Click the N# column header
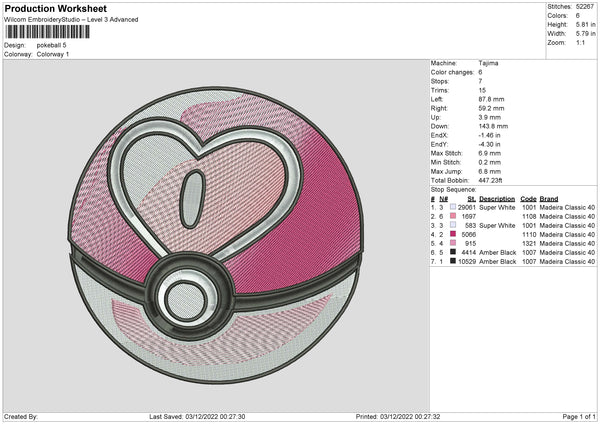 tap(443, 199)
